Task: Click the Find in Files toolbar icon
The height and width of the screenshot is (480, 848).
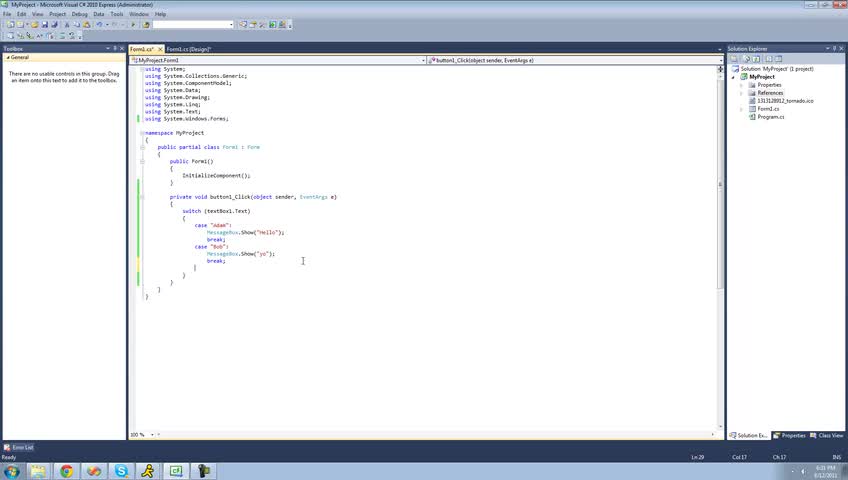Action: tap(146, 24)
